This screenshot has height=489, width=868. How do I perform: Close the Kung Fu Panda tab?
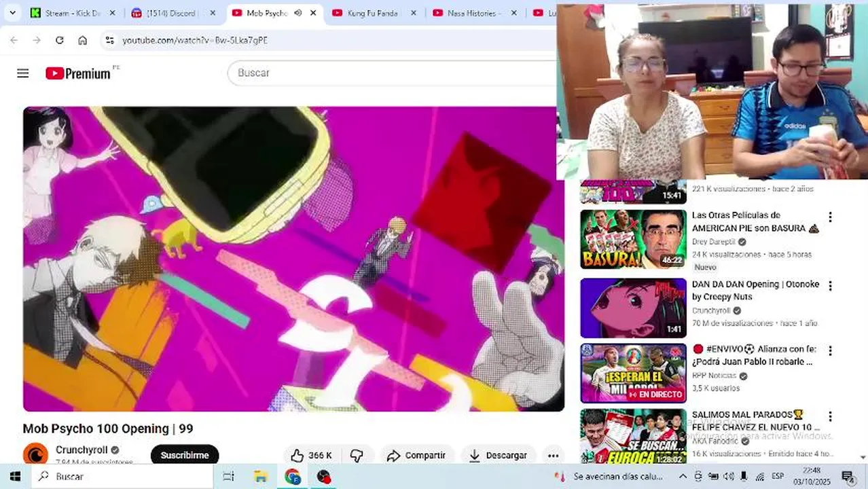coord(414,13)
